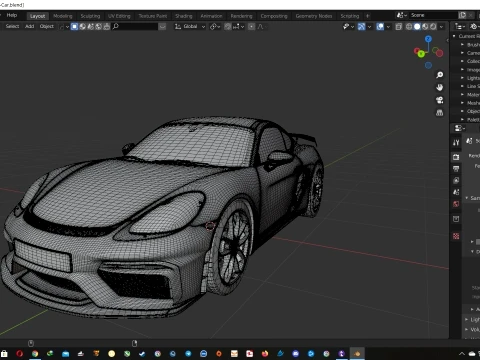
Task: Open the Scene properties tab icon
Action: click(x=456, y=192)
